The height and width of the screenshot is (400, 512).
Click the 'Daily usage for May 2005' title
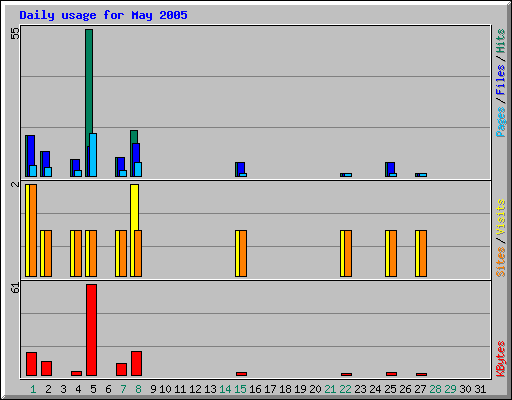(103, 15)
